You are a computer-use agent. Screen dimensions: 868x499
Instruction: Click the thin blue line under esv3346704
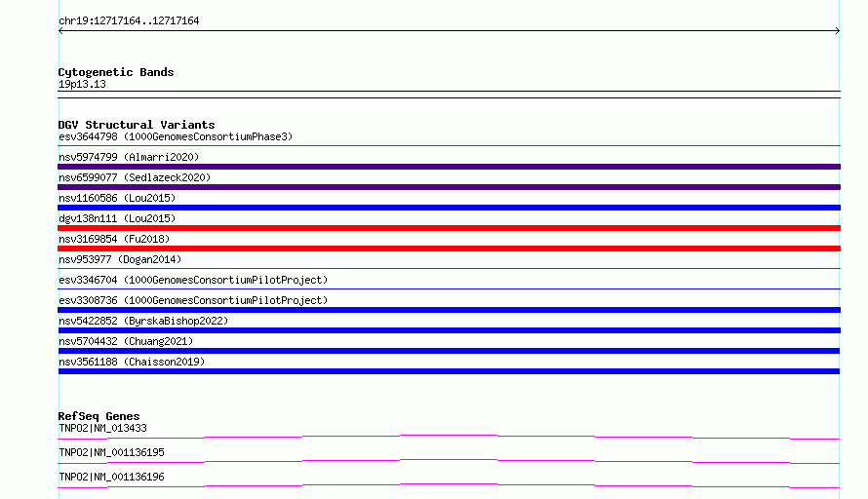[449, 289]
